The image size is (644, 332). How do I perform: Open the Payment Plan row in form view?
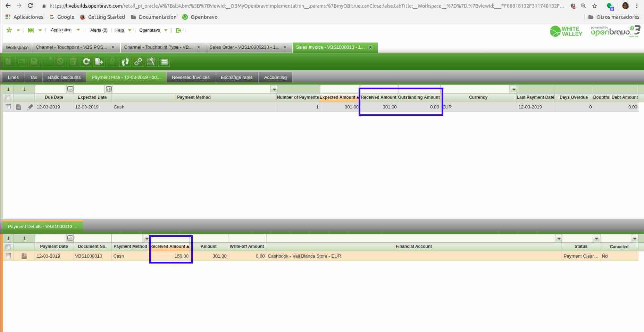click(x=19, y=107)
